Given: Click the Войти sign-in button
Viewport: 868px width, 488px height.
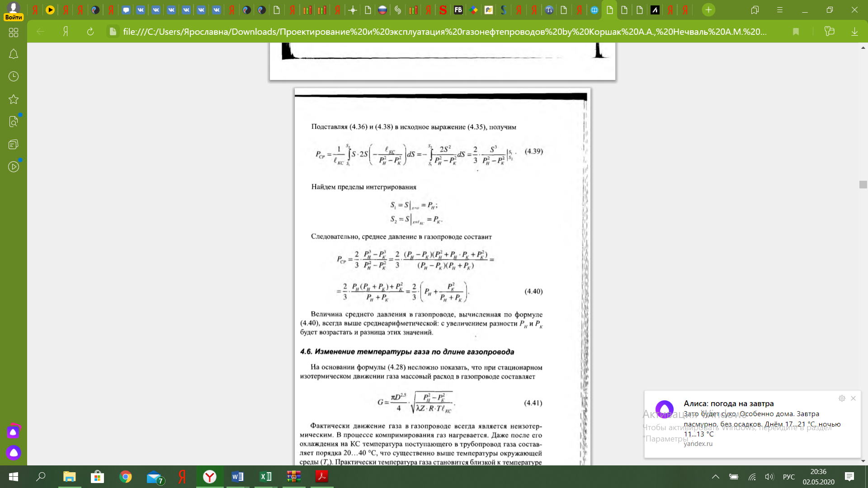Looking at the screenshot, I should coord(14,17).
